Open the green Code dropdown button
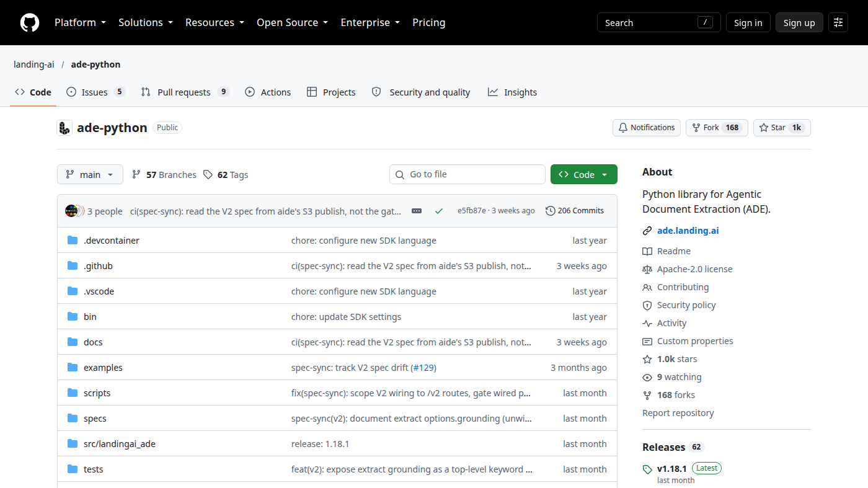Image resolution: width=868 pixels, height=488 pixels. click(584, 175)
